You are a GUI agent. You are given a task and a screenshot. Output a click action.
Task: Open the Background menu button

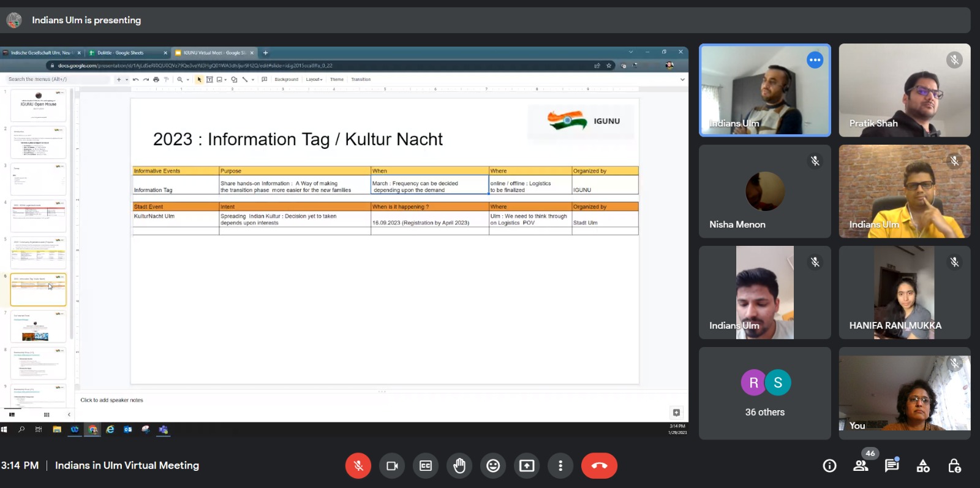[287, 79]
